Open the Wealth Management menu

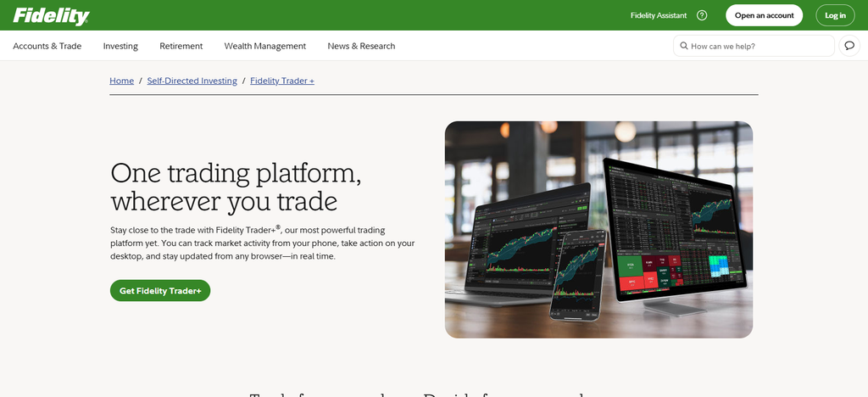tap(265, 46)
